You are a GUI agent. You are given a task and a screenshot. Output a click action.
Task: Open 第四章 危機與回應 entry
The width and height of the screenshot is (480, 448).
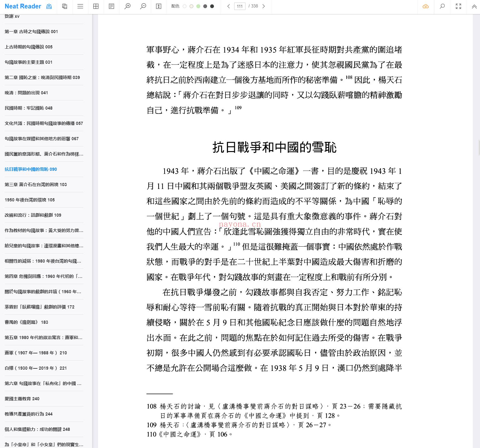pos(44,276)
